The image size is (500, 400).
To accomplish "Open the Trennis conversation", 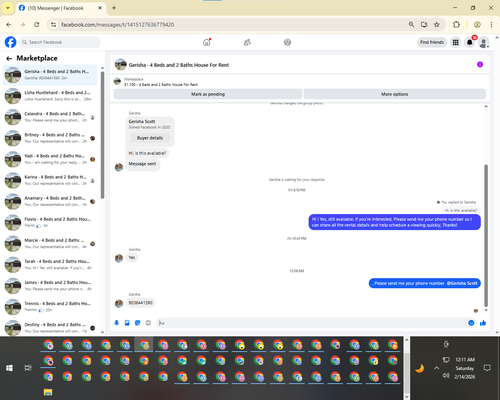I will (x=50, y=307).
